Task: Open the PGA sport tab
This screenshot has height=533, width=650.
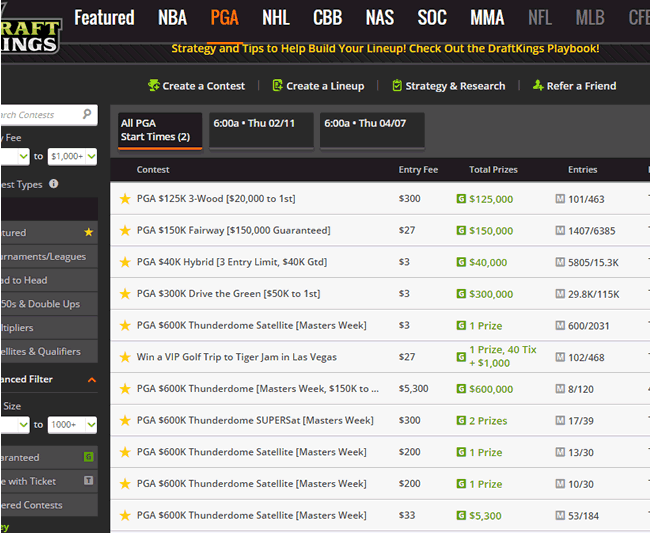Action: pos(224,18)
